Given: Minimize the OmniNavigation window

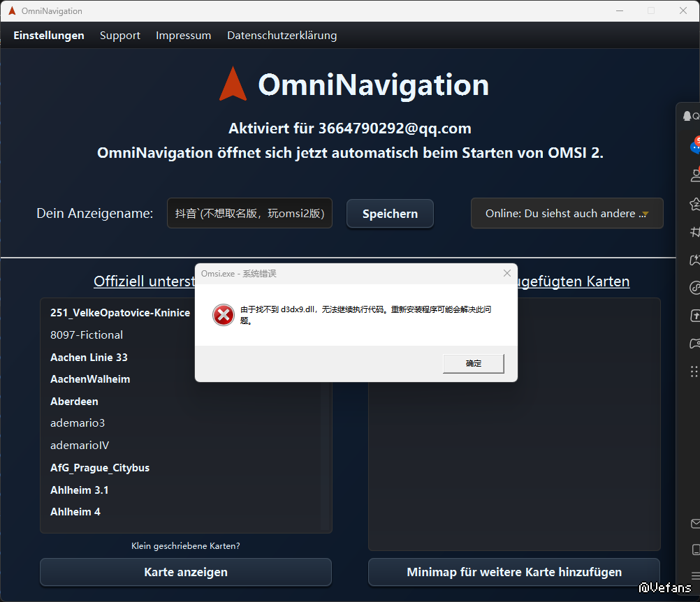Looking at the screenshot, I should [x=620, y=10].
